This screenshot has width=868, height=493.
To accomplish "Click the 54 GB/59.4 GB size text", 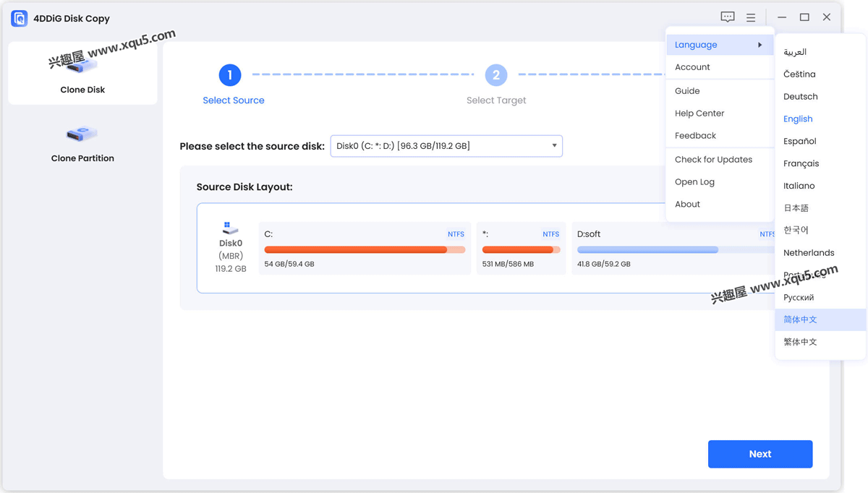I will coord(289,264).
